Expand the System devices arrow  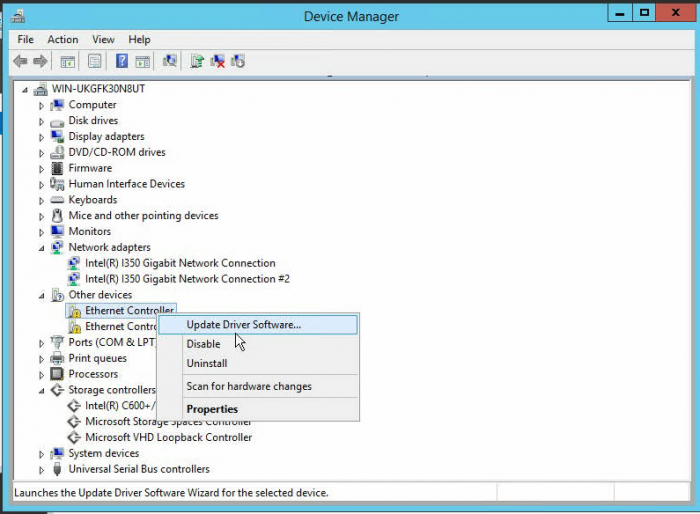pos(41,454)
